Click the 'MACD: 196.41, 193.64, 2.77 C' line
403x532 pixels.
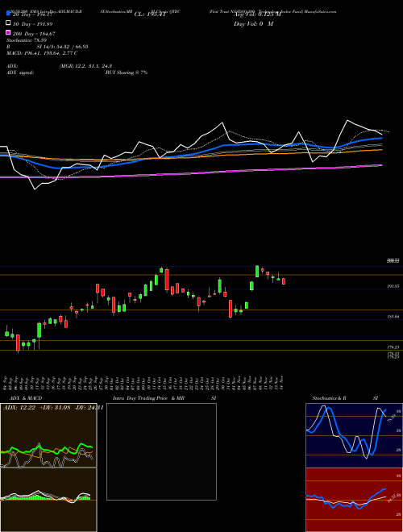42,53
